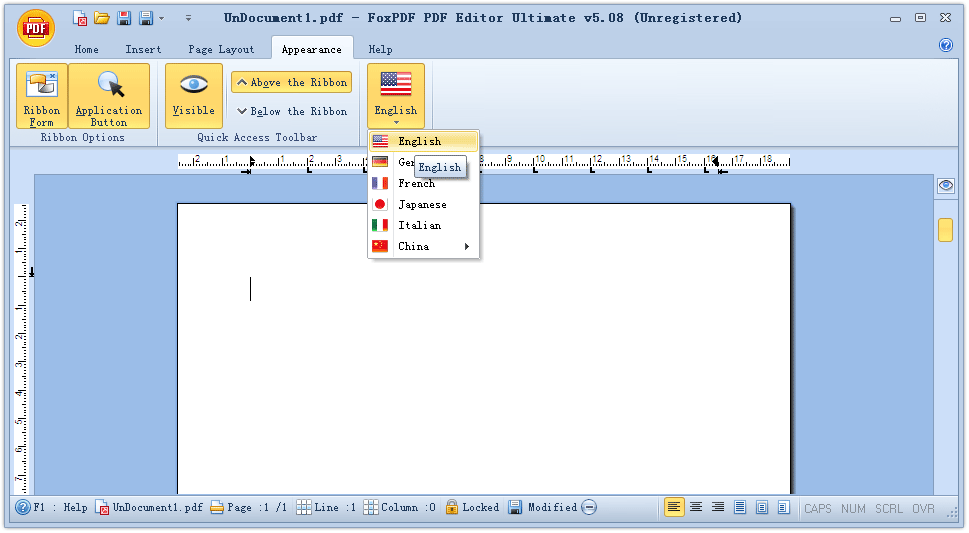The image size is (969, 533).
Task: Justify text using status bar icon
Action: [740, 508]
